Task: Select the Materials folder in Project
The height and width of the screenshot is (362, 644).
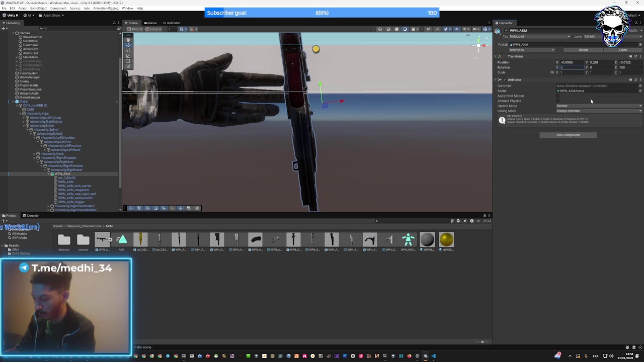Action: point(64,242)
